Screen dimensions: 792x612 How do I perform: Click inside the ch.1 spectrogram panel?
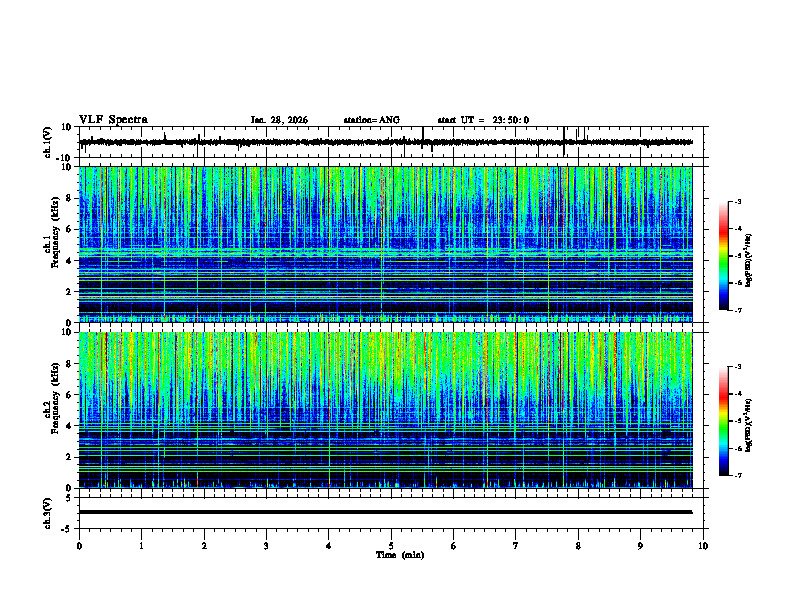tap(385, 244)
